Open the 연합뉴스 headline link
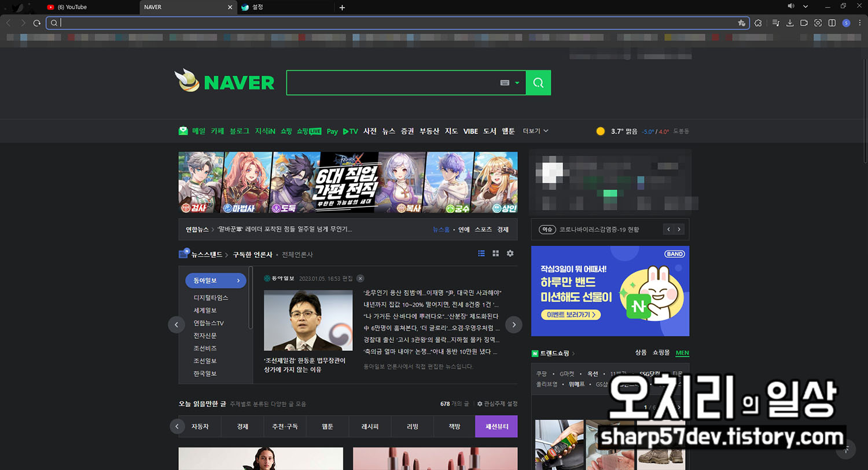 (284, 230)
